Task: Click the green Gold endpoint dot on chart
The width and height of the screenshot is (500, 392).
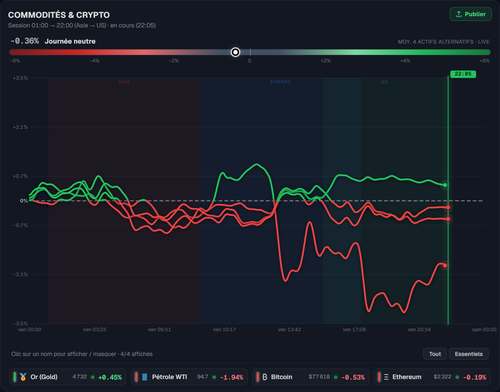Action: coord(445,185)
